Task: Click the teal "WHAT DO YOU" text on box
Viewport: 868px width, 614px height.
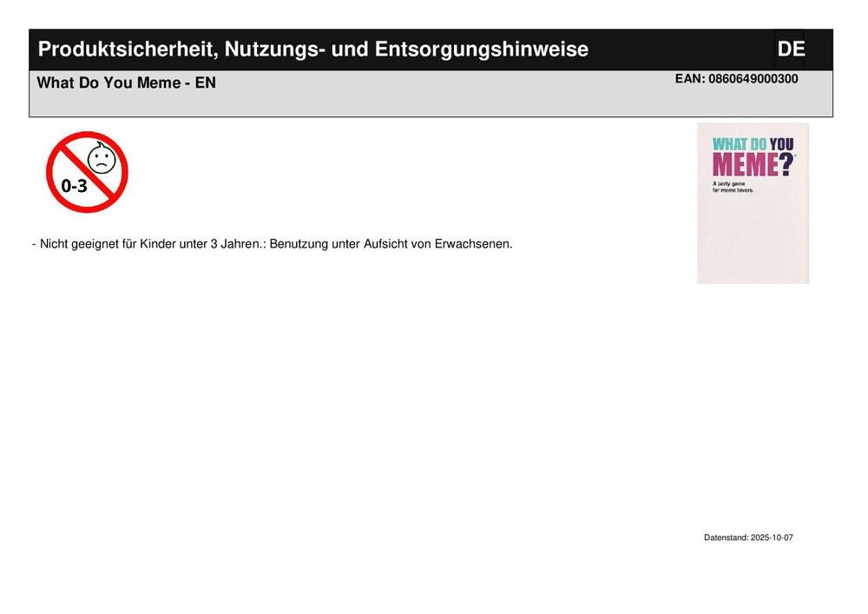Action: [x=753, y=144]
